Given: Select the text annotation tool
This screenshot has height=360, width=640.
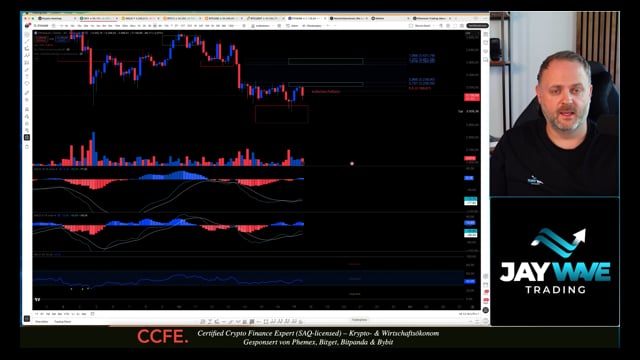Looking at the screenshot, I should (27, 76).
